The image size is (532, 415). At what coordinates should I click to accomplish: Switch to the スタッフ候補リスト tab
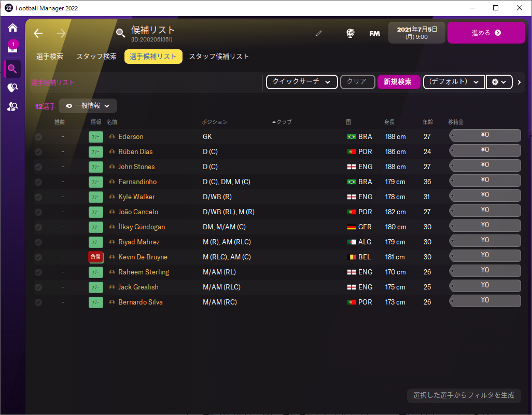(219, 57)
